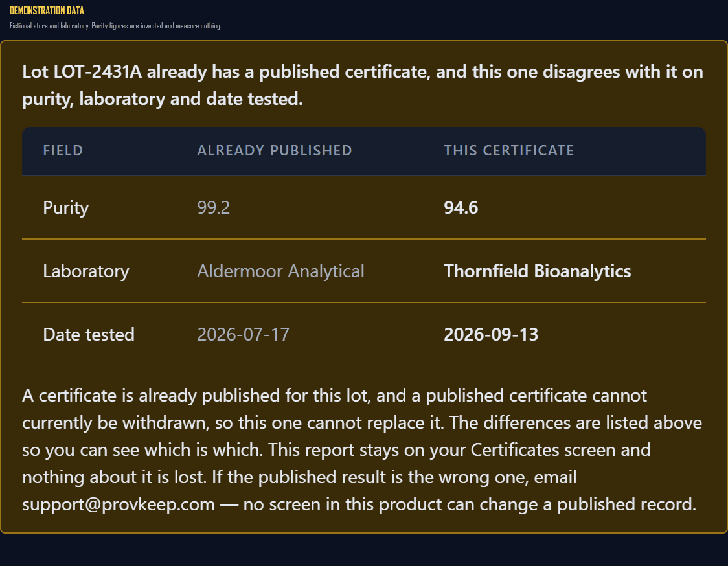The height and width of the screenshot is (566, 728).
Task: Click the Lot LOT-2431A conflict heading
Action: tap(362, 85)
